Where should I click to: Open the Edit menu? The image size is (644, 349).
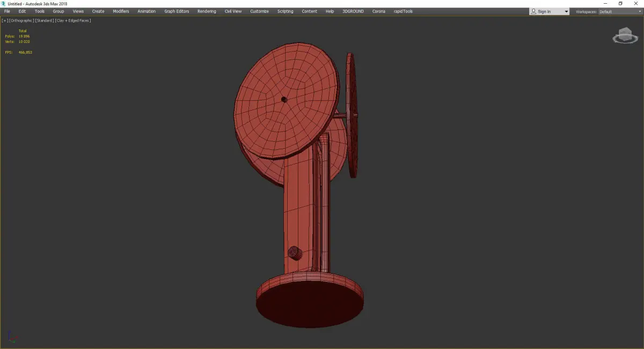pyautogui.click(x=22, y=11)
